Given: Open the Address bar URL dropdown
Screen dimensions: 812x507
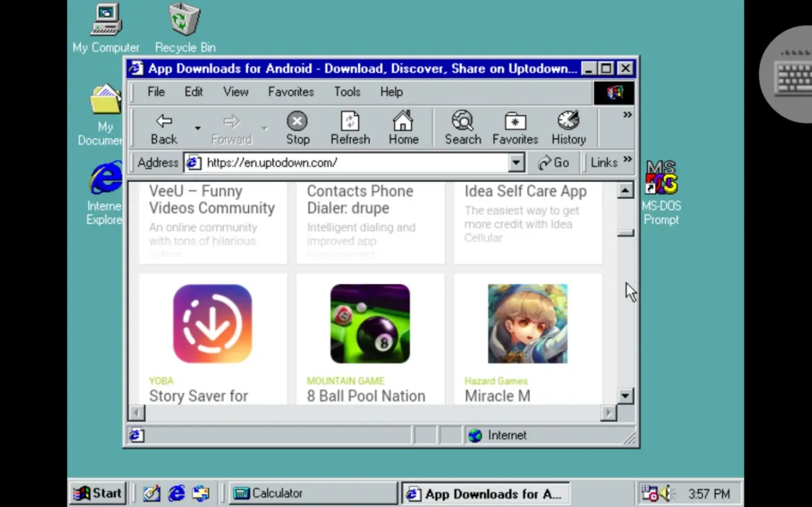Looking at the screenshot, I should (x=516, y=163).
